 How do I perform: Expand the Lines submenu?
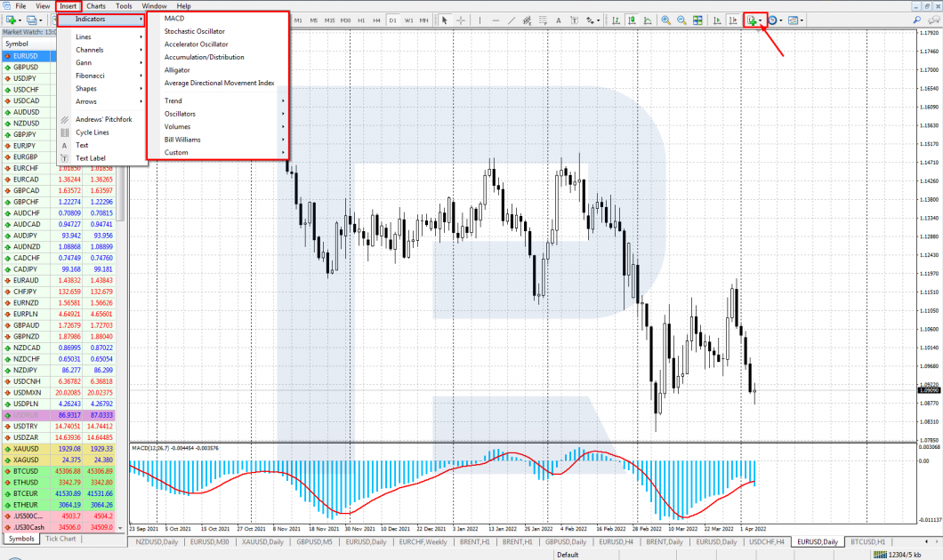[102, 37]
